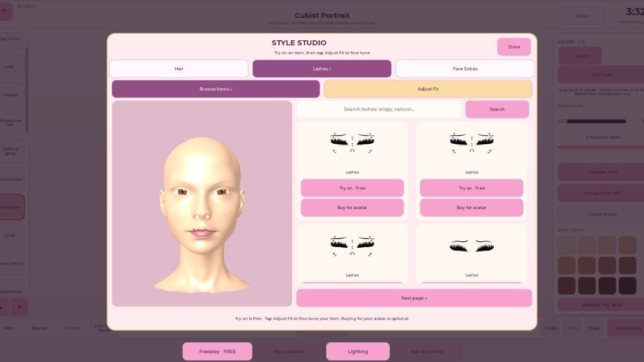Select the Browse Items tab
Image resolution: width=644 pixels, height=362 pixels.
coord(216,89)
